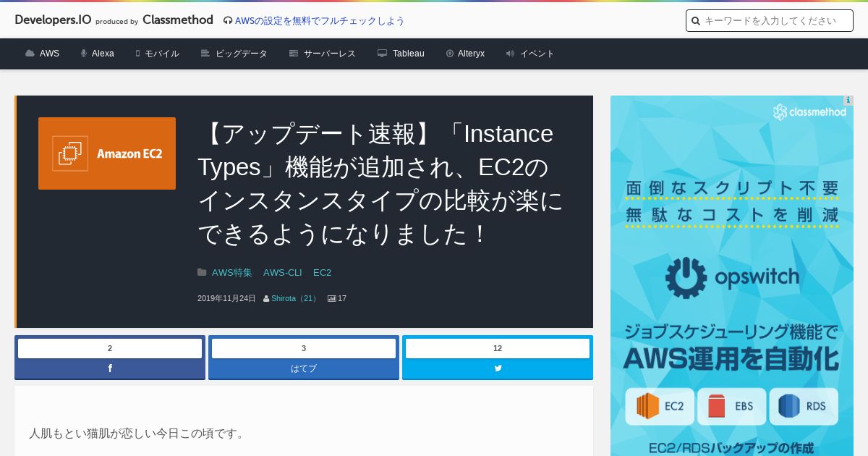The height and width of the screenshot is (456, 868).
Task: Click the bar chart icon beside 17
Action: click(332, 298)
